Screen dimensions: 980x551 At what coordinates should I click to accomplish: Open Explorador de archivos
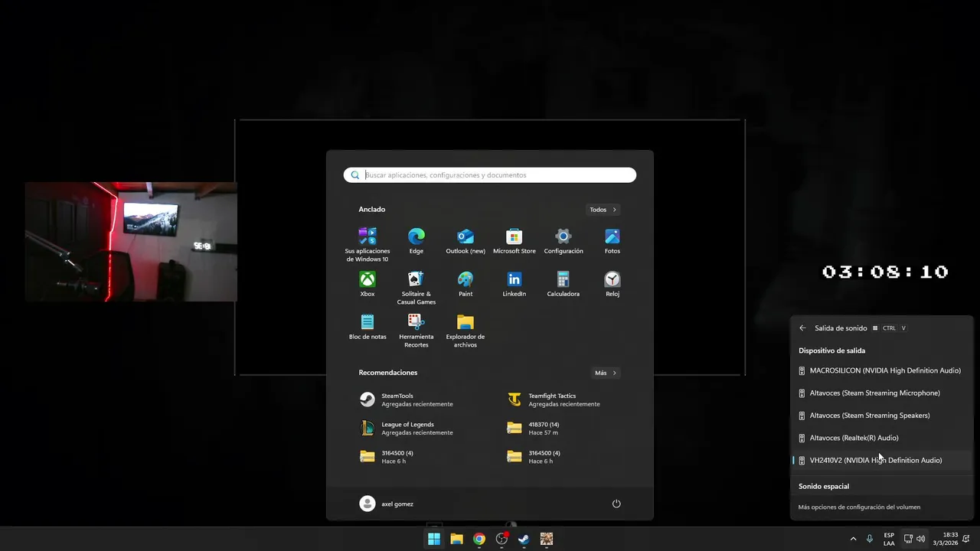[465, 330]
